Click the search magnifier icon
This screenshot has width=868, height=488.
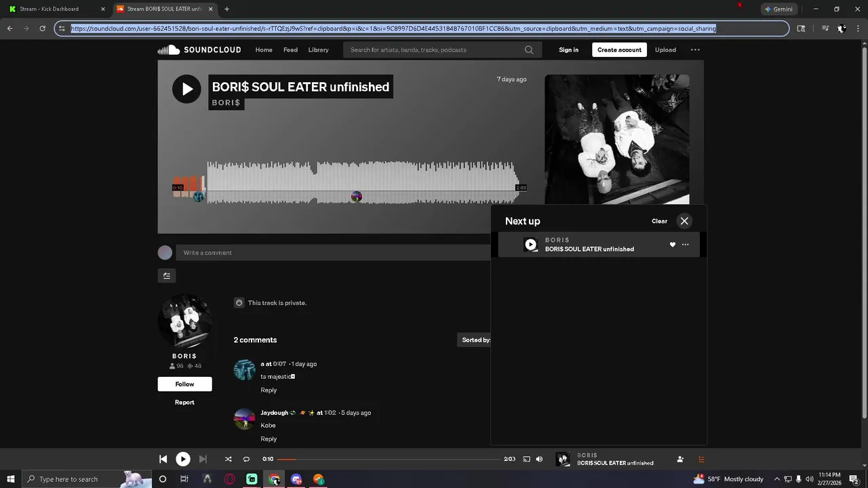pyautogui.click(x=529, y=49)
